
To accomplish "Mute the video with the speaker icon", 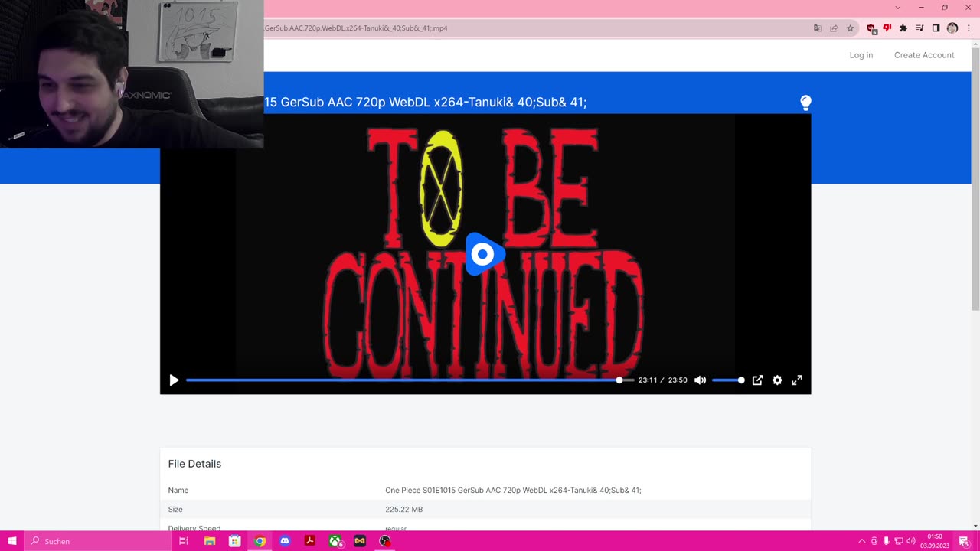I will (x=700, y=380).
